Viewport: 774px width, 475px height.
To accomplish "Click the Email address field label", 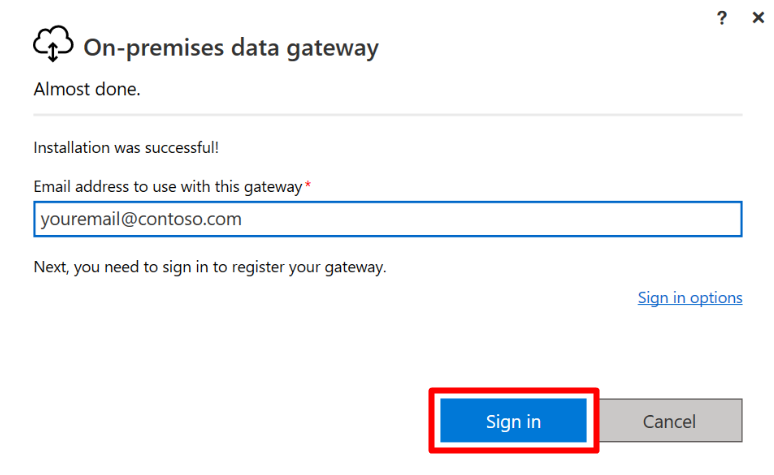I will tap(168, 187).
